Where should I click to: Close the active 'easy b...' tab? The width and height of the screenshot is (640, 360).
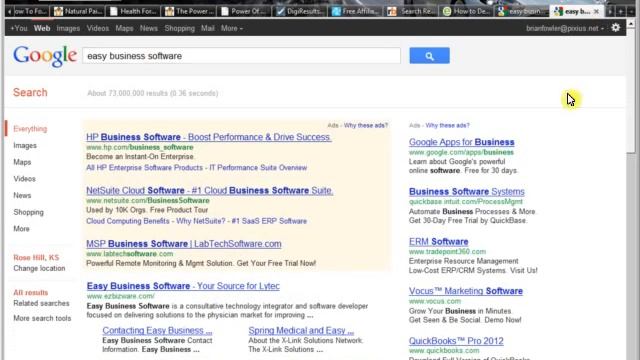point(596,11)
